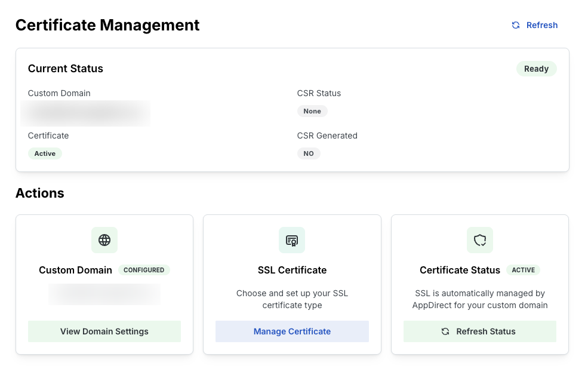The image size is (588, 375).
Task: Click the green Active certificate badge
Action: (x=45, y=153)
